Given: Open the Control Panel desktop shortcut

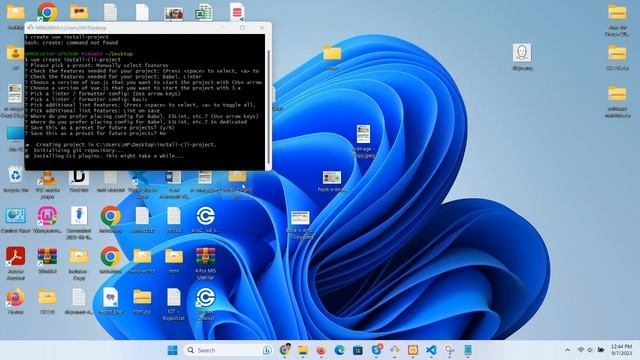Looking at the screenshot, I should (16, 216).
